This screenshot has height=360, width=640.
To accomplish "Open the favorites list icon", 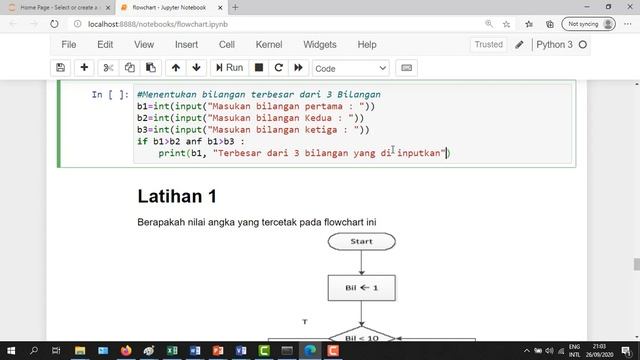I will [x=529, y=24].
